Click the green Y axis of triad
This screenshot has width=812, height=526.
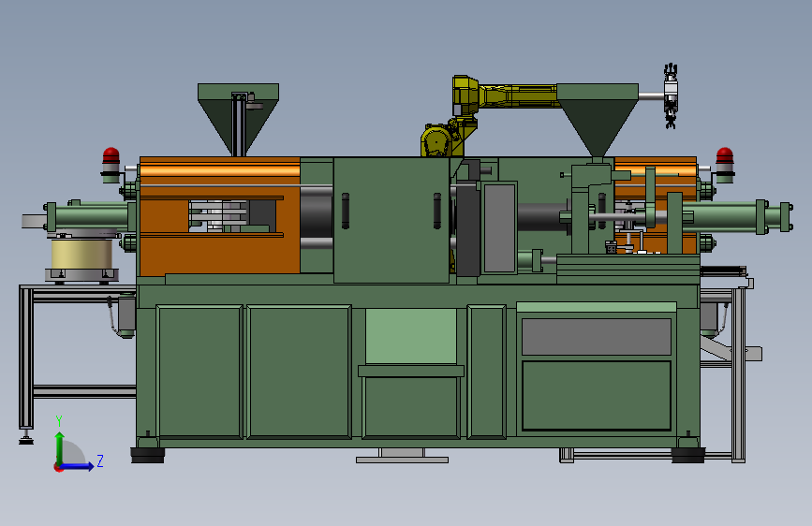click(x=60, y=447)
